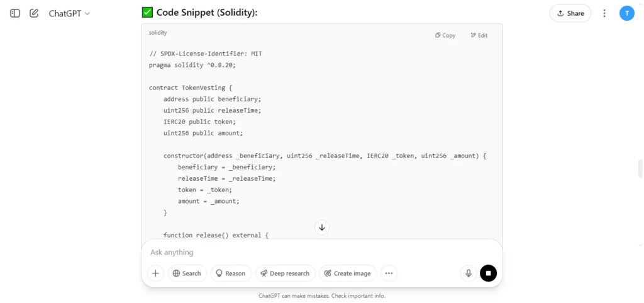Viewport: 644px width, 303px height.
Task: Attach a file with plus icon
Action: click(156, 273)
